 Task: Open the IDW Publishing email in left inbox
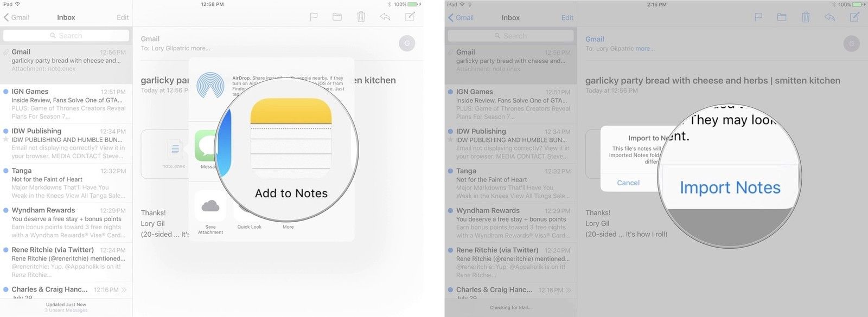tap(66, 144)
